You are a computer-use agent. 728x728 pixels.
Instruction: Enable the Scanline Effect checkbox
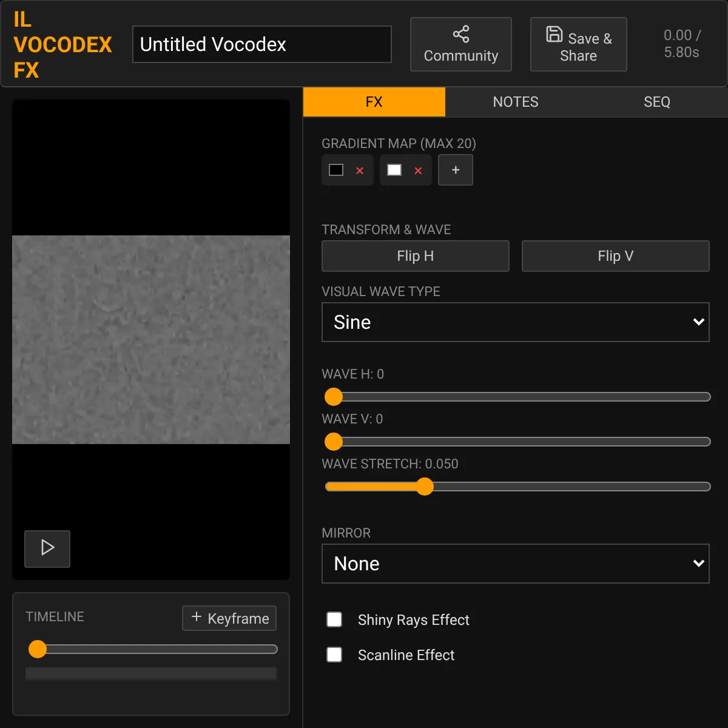pos(334,655)
